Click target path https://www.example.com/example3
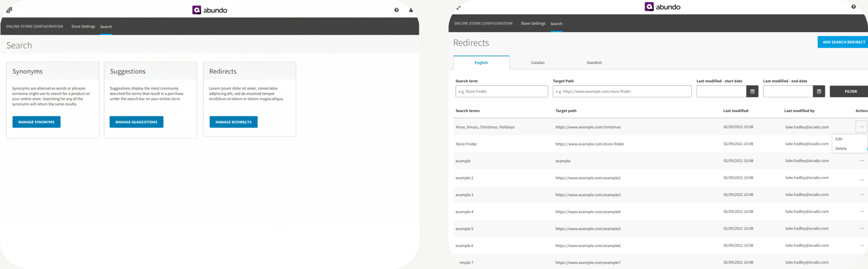This screenshot has height=269, width=868. coord(588,195)
